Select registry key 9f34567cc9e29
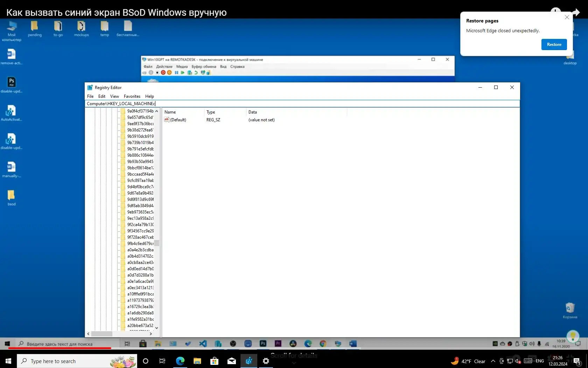The height and width of the screenshot is (368, 588). [x=137, y=231]
